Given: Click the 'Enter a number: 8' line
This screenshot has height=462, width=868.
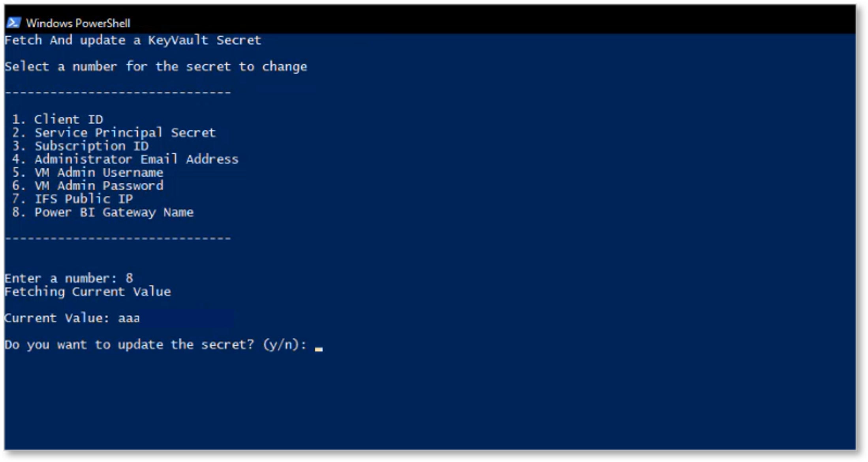Looking at the screenshot, I should 69,278.
